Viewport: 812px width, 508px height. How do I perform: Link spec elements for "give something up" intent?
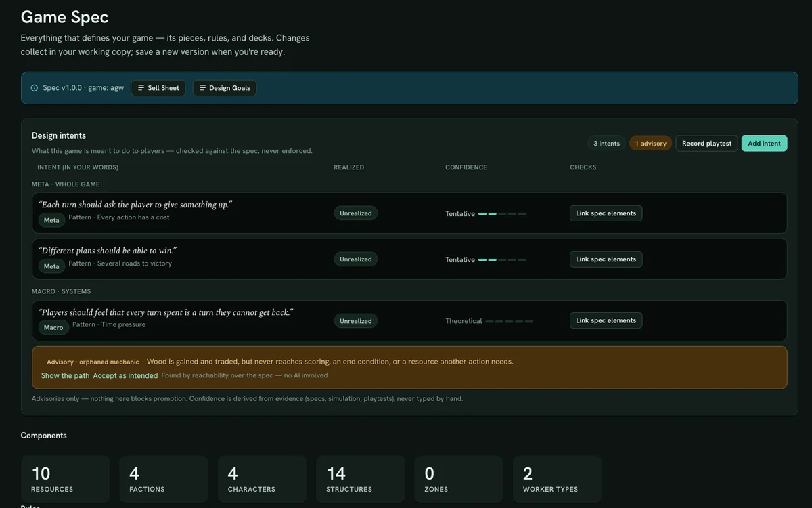606,213
